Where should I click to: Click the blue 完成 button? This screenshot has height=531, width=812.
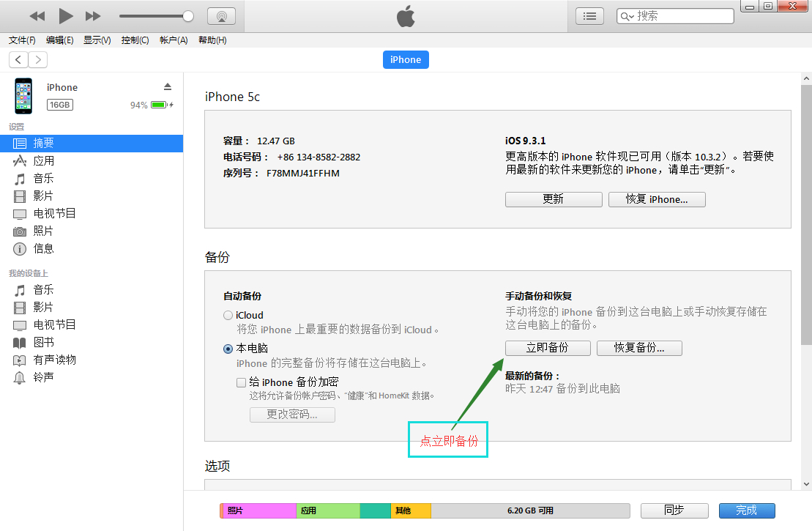747,510
